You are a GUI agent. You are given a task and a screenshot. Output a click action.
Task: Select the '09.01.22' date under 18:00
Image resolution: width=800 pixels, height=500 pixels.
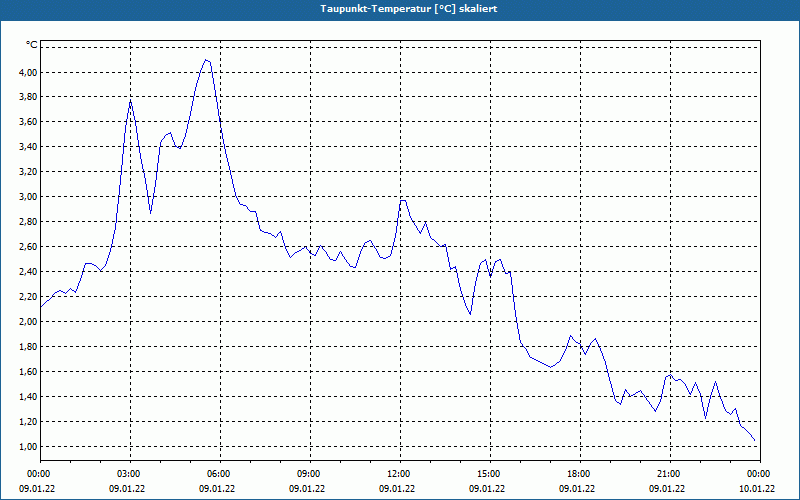577,488
